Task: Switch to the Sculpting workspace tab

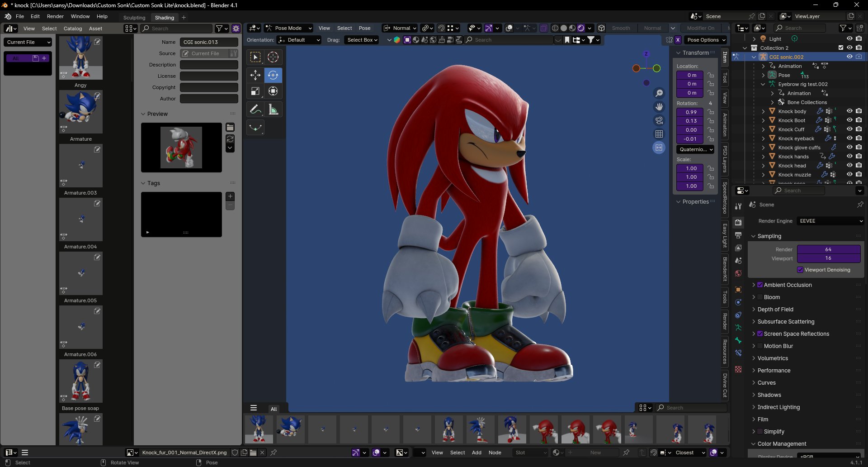Action: tap(134, 18)
